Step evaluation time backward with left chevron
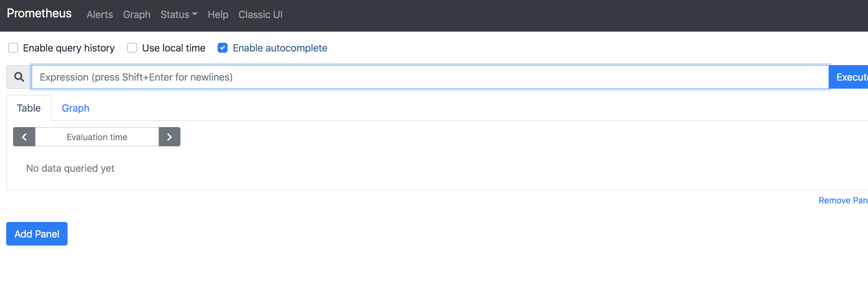 coord(24,137)
